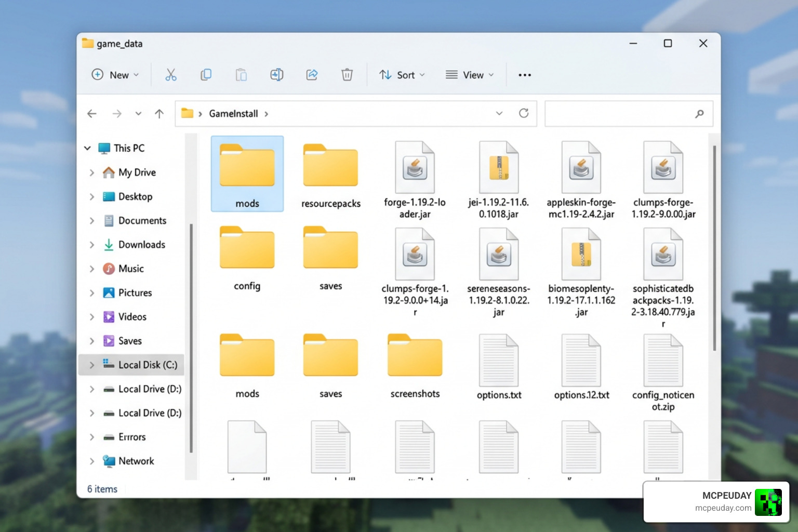798x532 pixels.
Task: Open address bar history dropdown
Action: click(499, 113)
